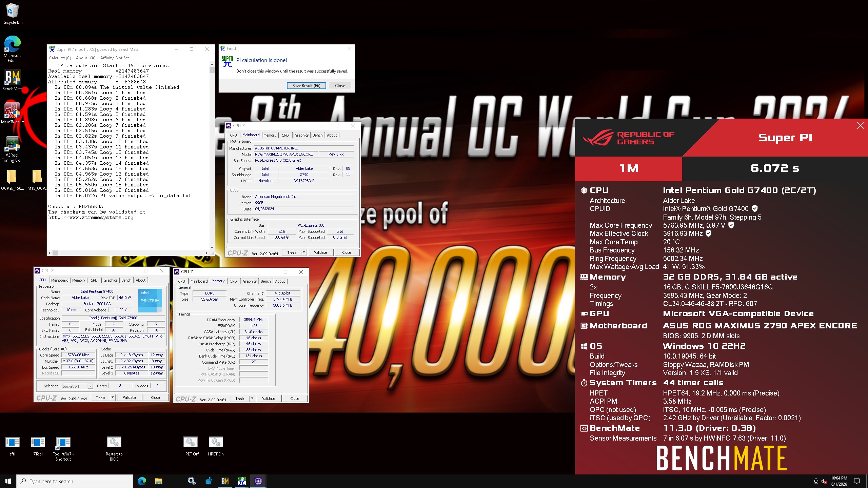Open the BenchMate desktop shortcut
This screenshot has width=868, height=488.
(x=13, y=80)
